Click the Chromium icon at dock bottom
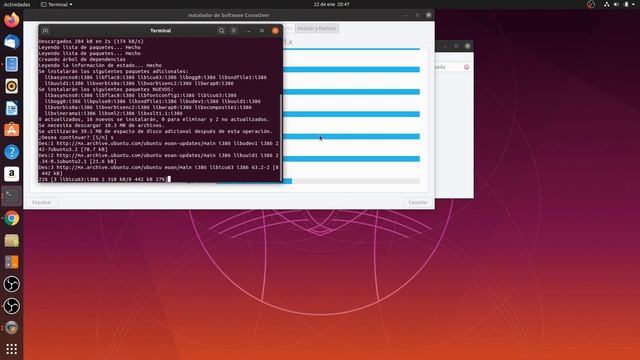 (x=11, y=328)
